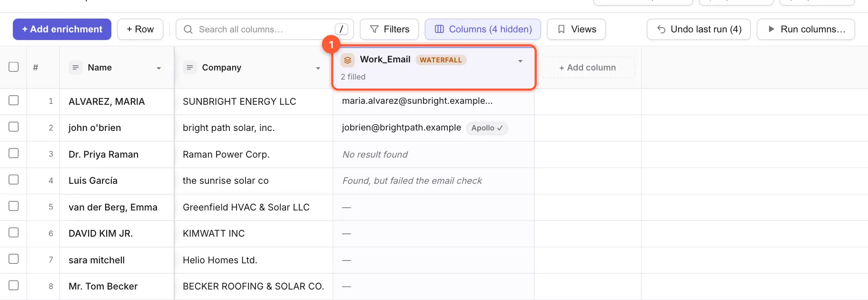The image size is (868, 300).
Task: Click the Add enrichment button
Action: click(62, 29)
